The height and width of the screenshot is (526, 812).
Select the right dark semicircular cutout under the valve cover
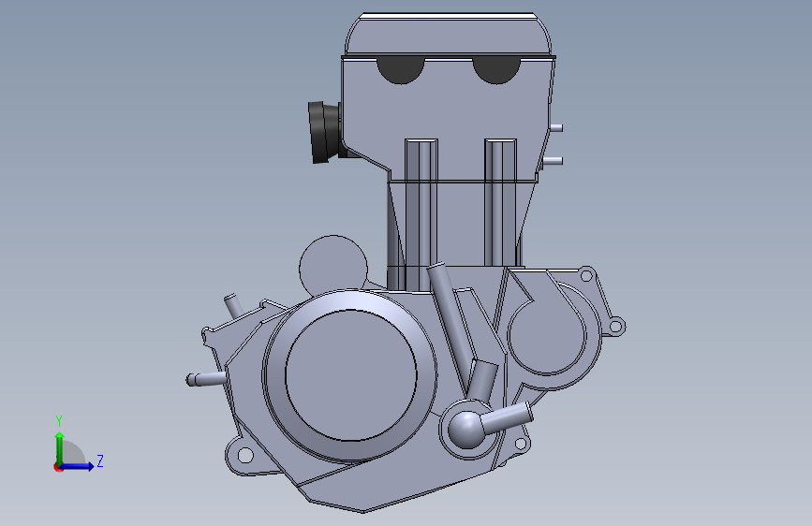496,71
